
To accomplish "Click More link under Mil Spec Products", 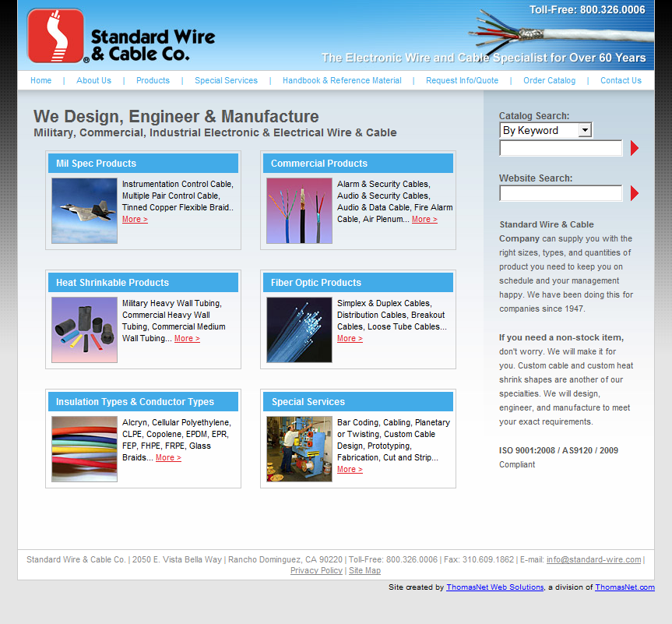I will [135, 219].
